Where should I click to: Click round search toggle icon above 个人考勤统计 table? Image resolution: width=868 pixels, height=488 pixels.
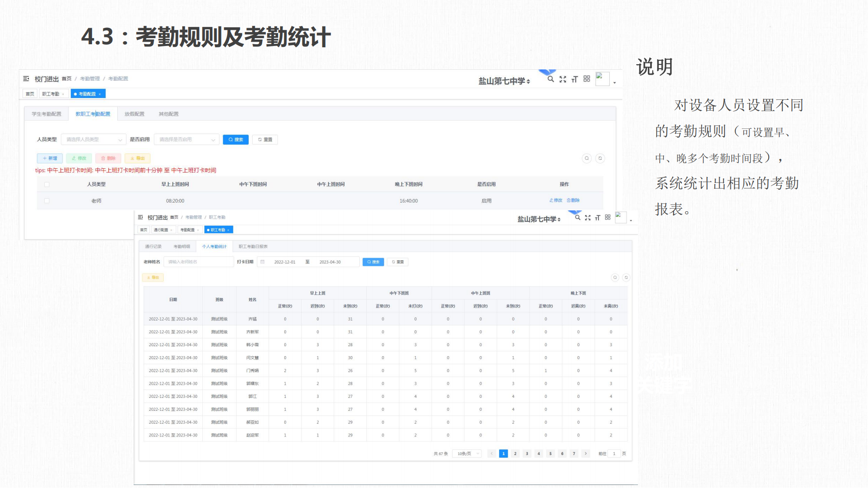click(x=615, y=278)
